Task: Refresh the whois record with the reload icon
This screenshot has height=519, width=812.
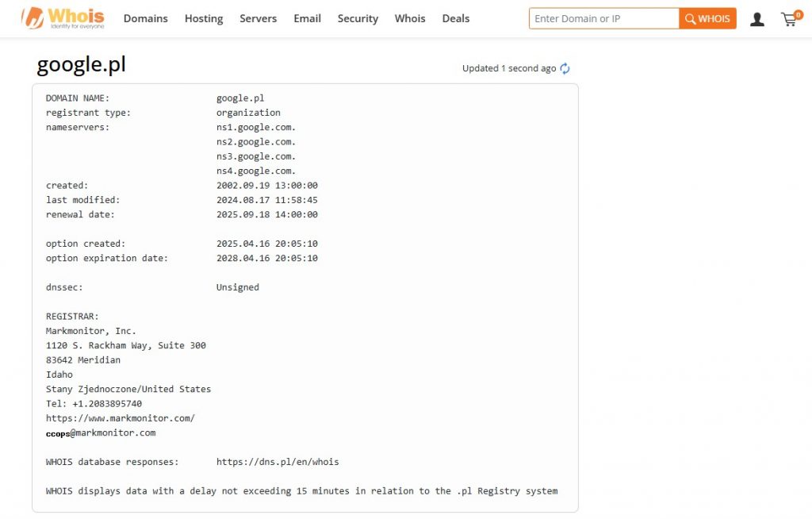Action: (x=565, y=68)
